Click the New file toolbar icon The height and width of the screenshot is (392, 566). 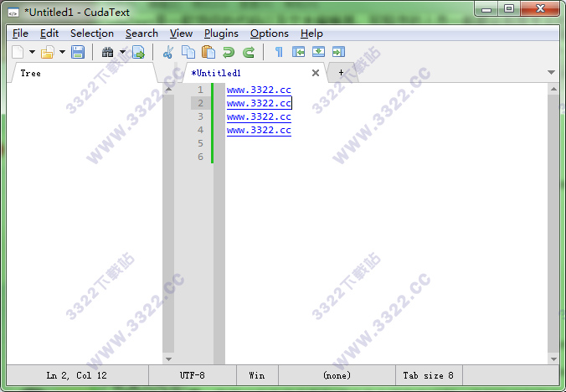pos(18,52)
